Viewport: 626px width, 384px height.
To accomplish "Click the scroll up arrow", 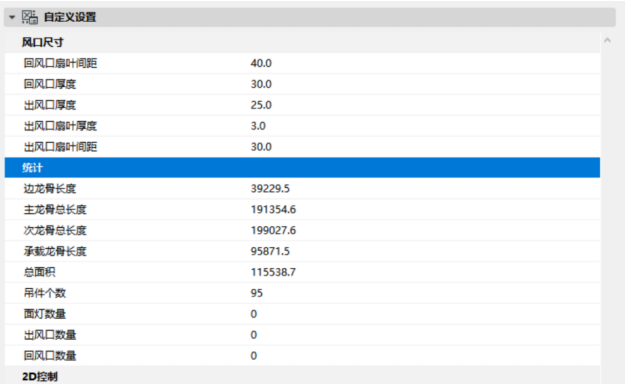I will click(x=608, y=40).
